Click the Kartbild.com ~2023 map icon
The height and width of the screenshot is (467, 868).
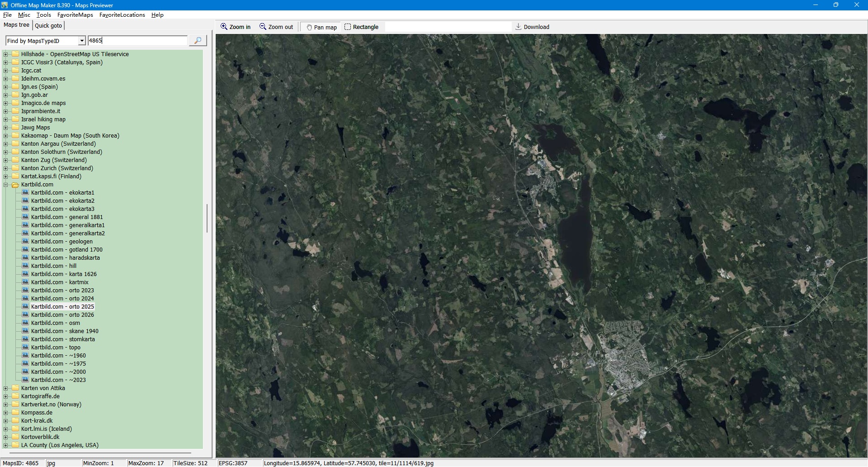(25, 380)
